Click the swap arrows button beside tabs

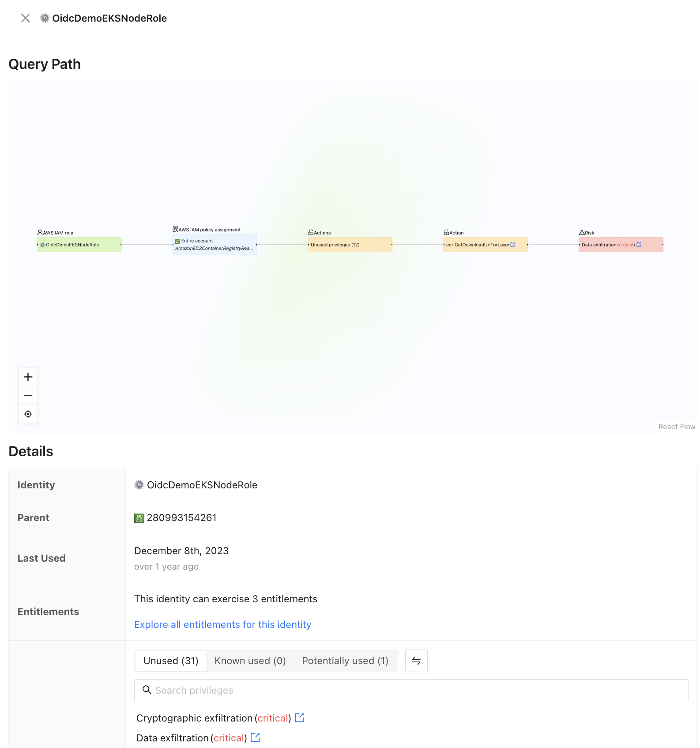point(416,661)
